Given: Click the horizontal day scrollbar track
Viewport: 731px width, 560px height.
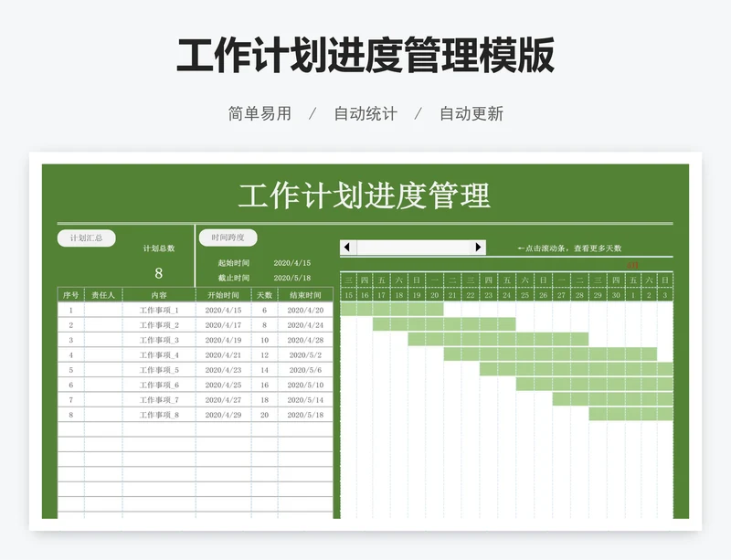Looking at the screenshot, I should 414,248.
